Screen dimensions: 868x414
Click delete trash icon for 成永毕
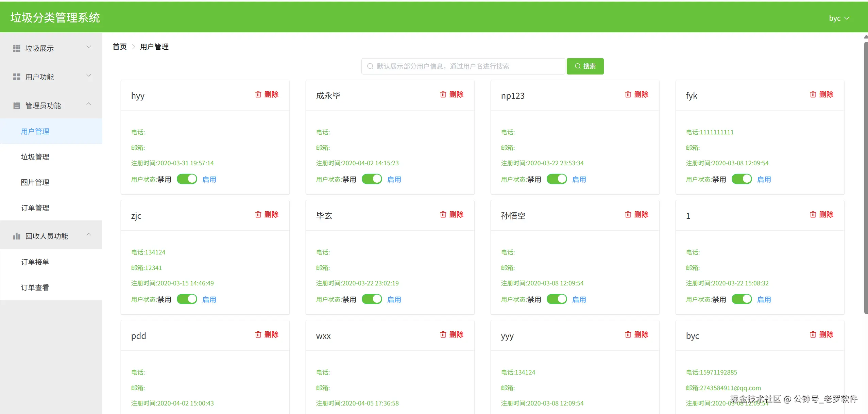(x=443, y=95)
